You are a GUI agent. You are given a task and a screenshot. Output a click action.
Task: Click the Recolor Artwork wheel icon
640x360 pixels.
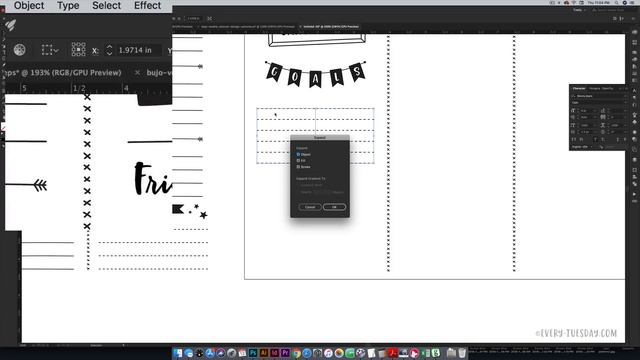(20, 50)
